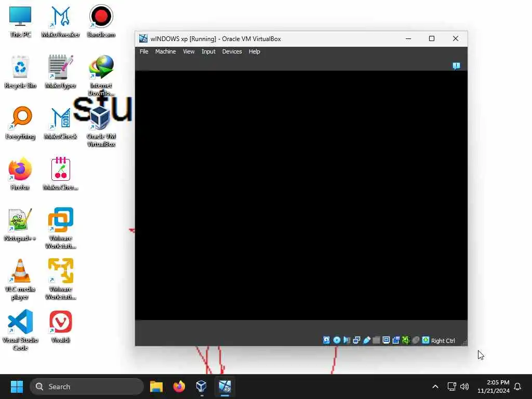The width and height of the screenshot is (532, 399).
Task: Click the network tray icon
Action: coord(451,387)
